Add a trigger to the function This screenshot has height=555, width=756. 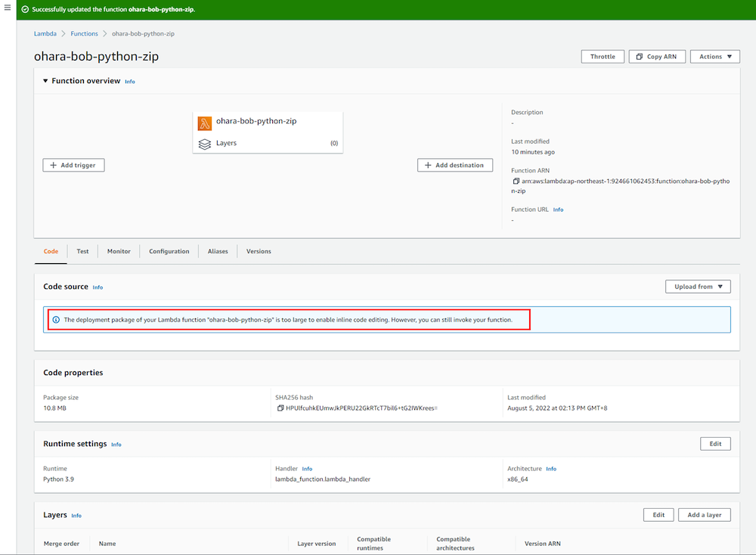(73, 165)
